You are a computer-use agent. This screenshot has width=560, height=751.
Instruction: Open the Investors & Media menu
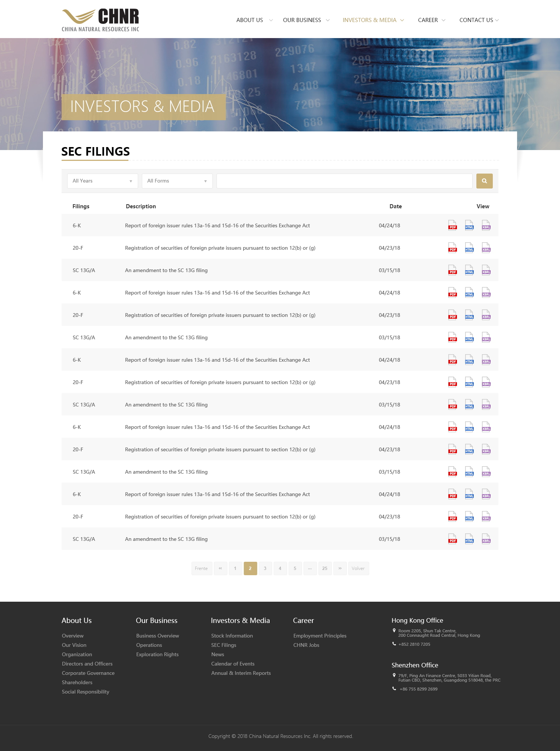click(373, 20)
